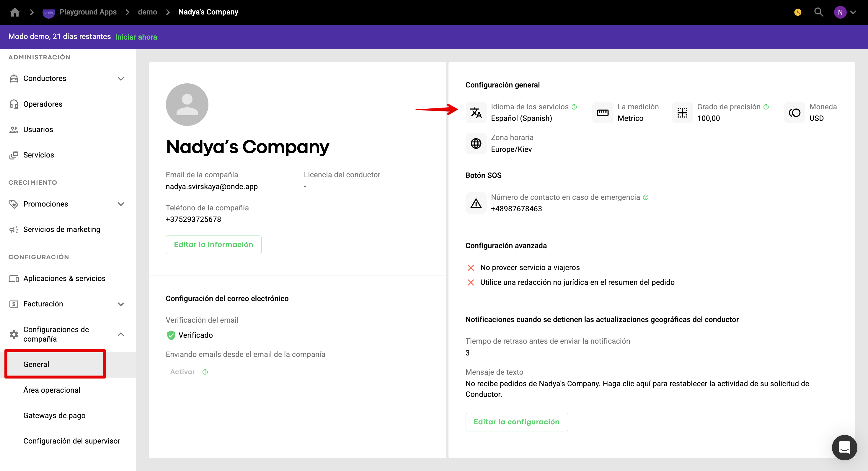
Task: Collapse Configuraciones de compañía submenu
Action: [x=121, y=334]
